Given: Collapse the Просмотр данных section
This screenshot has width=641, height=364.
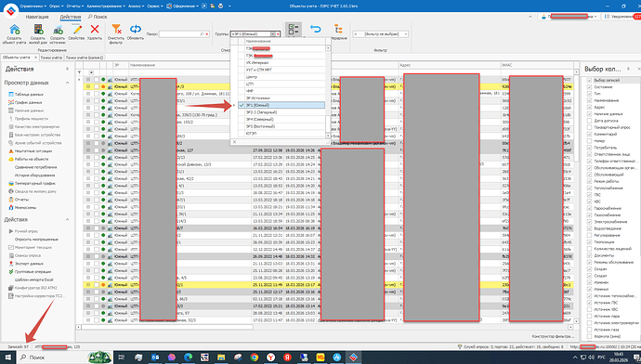Looking at the screenshot, I should click(68, 83).
